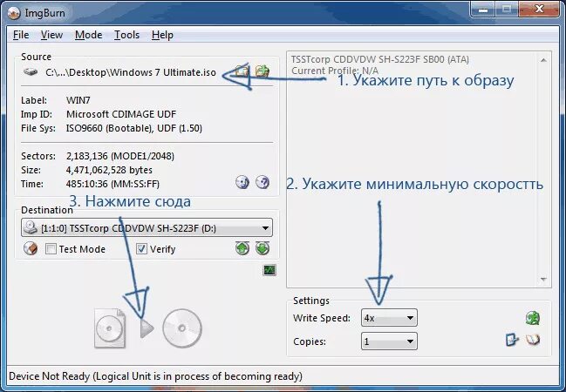Click the WIN7 label value
The width and height of the screenshot is (566, 392).
[78, 100]
